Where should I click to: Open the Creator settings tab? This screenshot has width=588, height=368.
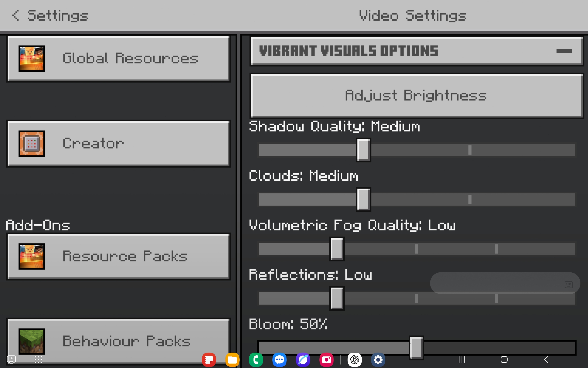(x=118, y=143)
